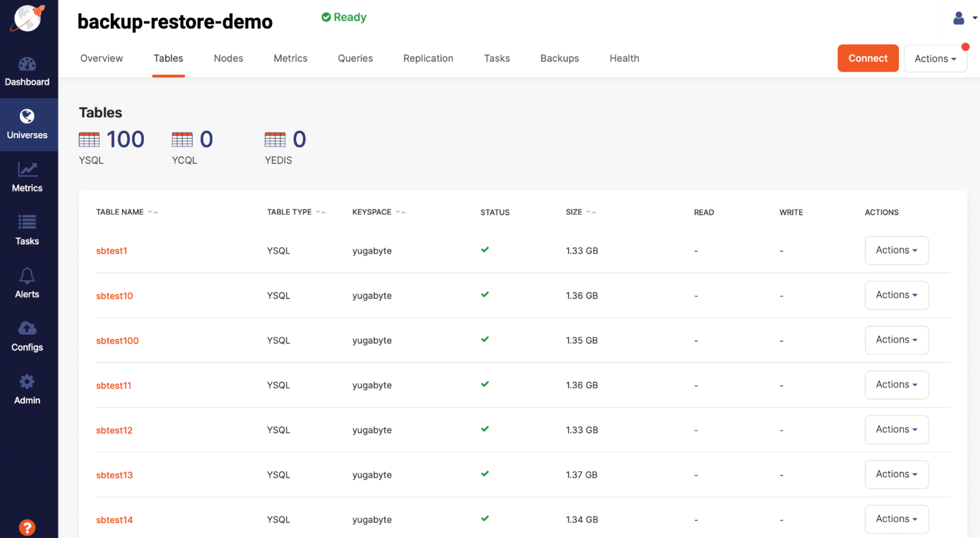Open the user profile menu icon
Image resolution: width=980 pixels, height=538 pixels.
(959, 18)
